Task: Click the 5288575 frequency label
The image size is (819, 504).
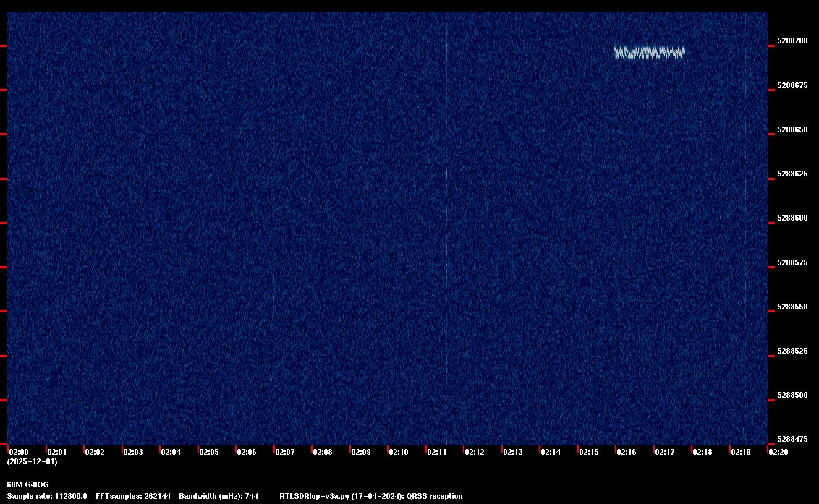Action: pos(792,262)
